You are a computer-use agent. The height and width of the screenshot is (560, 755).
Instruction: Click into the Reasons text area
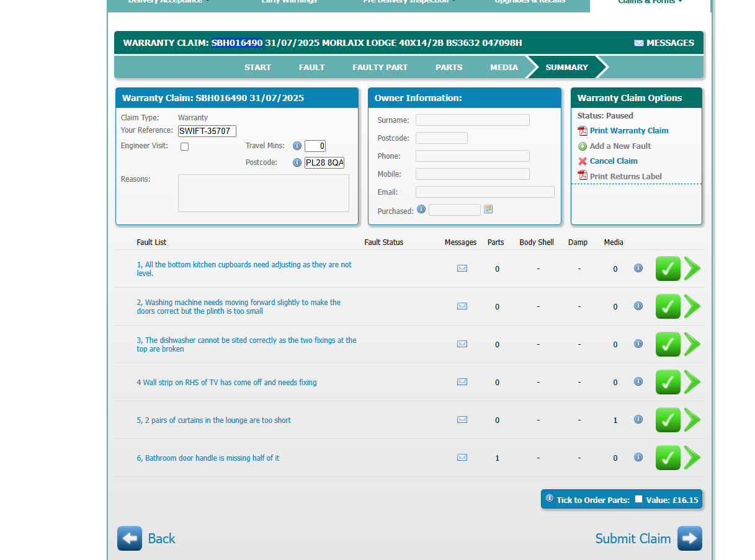click(263, 193)
